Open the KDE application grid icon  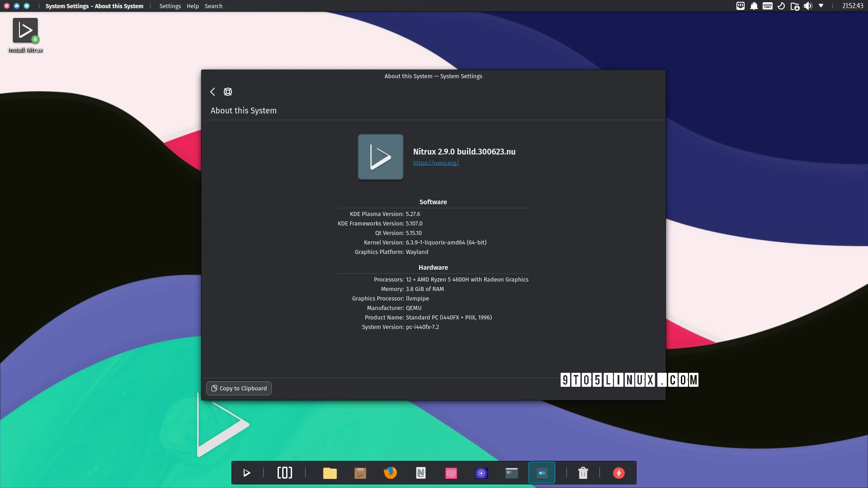(x=451, y=473)
